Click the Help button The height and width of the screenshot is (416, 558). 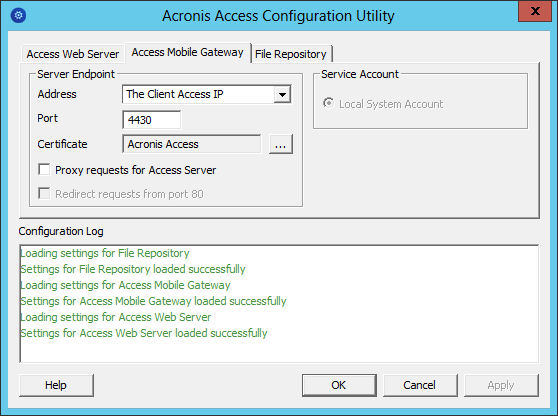pyautogui.click(x=56, y=385)
